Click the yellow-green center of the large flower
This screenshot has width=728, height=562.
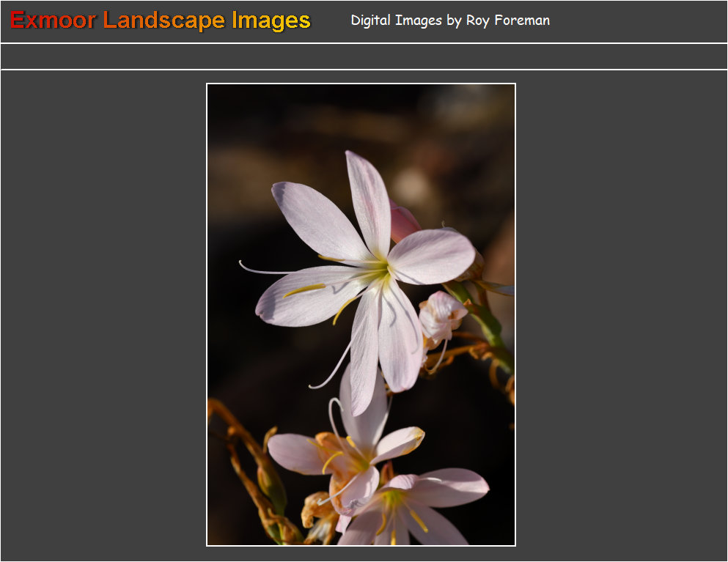pos(379,270)
